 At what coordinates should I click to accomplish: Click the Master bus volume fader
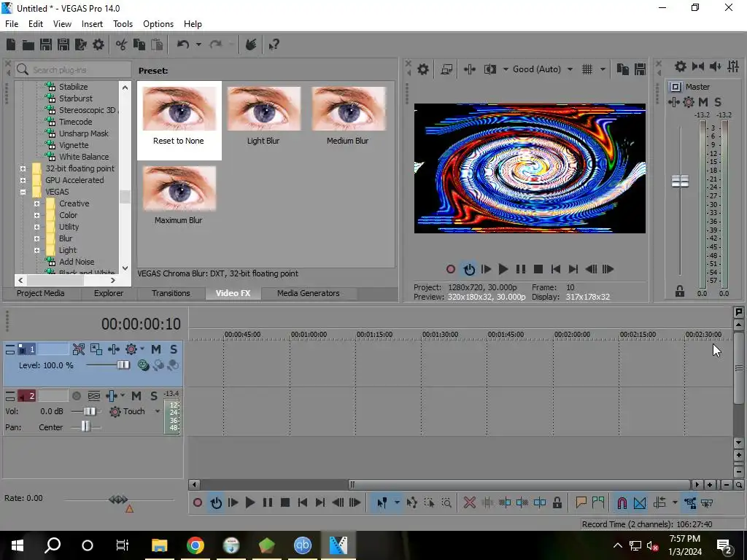pyautogui.click(x=680, y=182)
